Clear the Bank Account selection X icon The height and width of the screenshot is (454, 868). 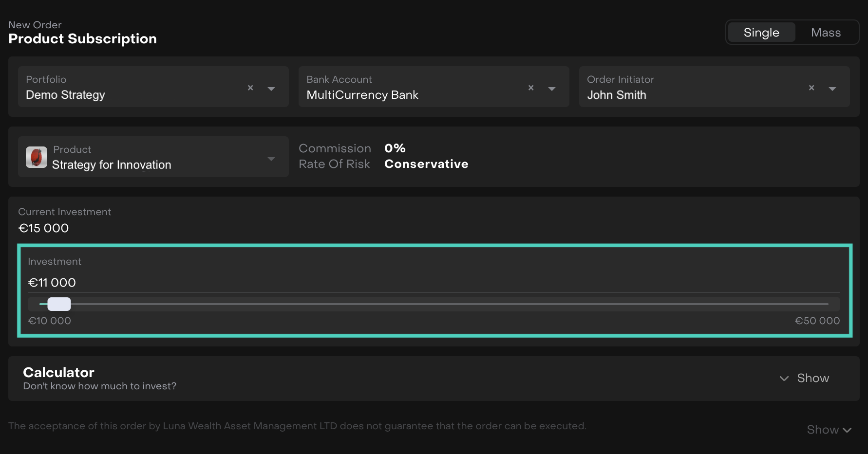[x=531, y=88]
